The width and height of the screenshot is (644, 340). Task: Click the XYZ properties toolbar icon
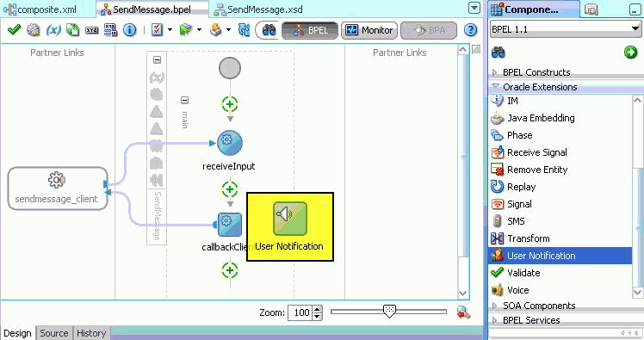pyautogui.click(x=91, y=30)
